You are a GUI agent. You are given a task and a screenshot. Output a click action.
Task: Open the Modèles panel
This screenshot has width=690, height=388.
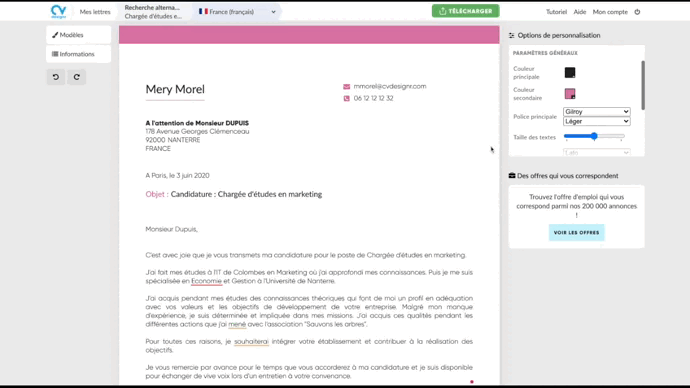[x=78, y=35]
